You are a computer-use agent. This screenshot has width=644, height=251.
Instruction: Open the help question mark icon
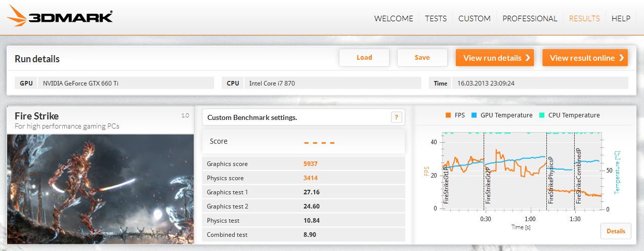[397, 117]
